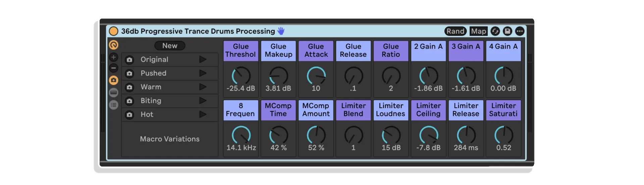Click the Limiter Blend knob
644x185 pixels.
point(354,135)
